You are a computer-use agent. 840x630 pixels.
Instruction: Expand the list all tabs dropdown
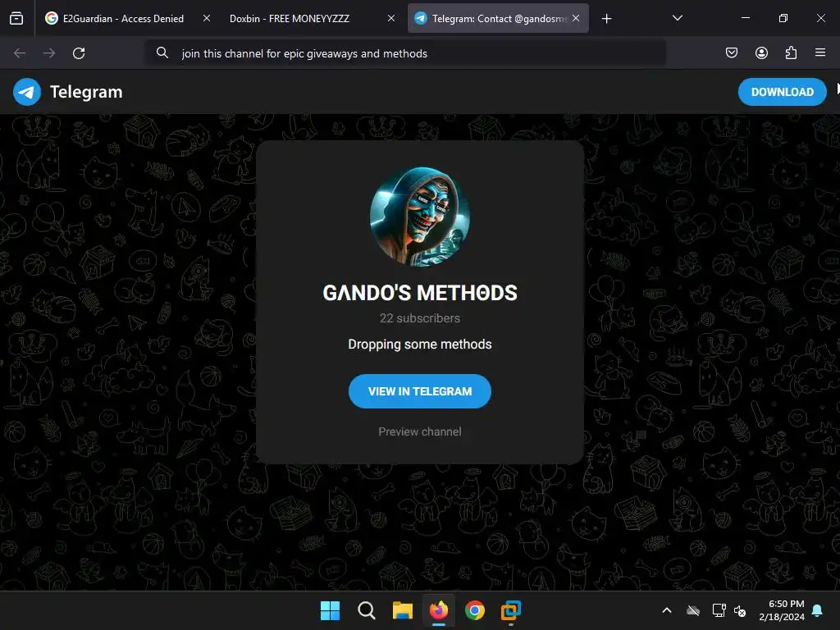677,18
